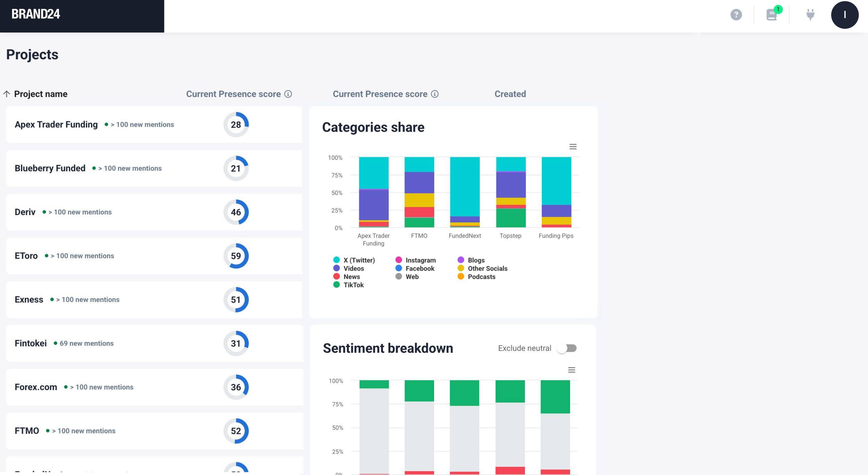Click EToro presence score ring 59
Image resolution: width=868 pixels, height=475 pixels.
pos(236,256)
